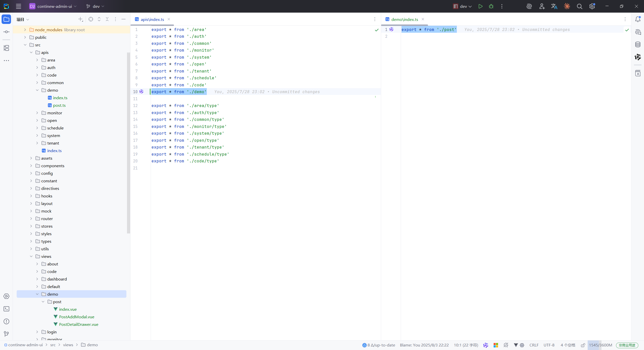
Task: Open the Database tool window
Action: (638, 45)
